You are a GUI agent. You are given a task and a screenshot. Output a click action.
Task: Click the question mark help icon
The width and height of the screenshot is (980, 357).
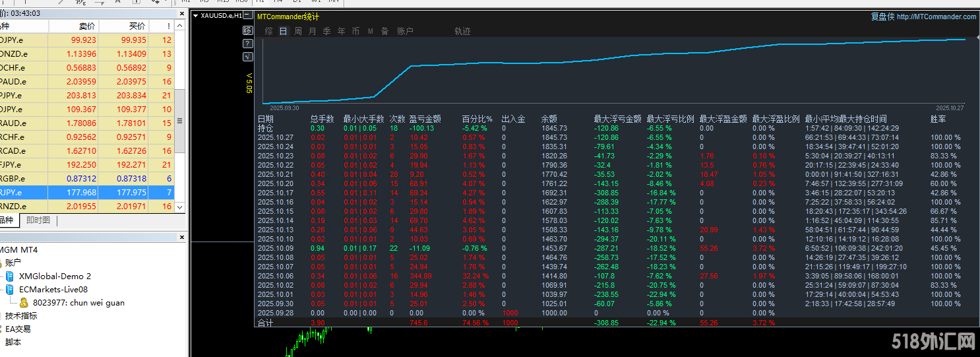(248, 44)
